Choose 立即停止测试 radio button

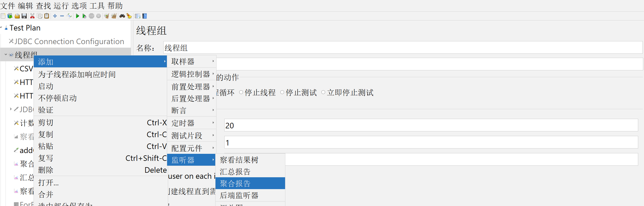point(323,92)
